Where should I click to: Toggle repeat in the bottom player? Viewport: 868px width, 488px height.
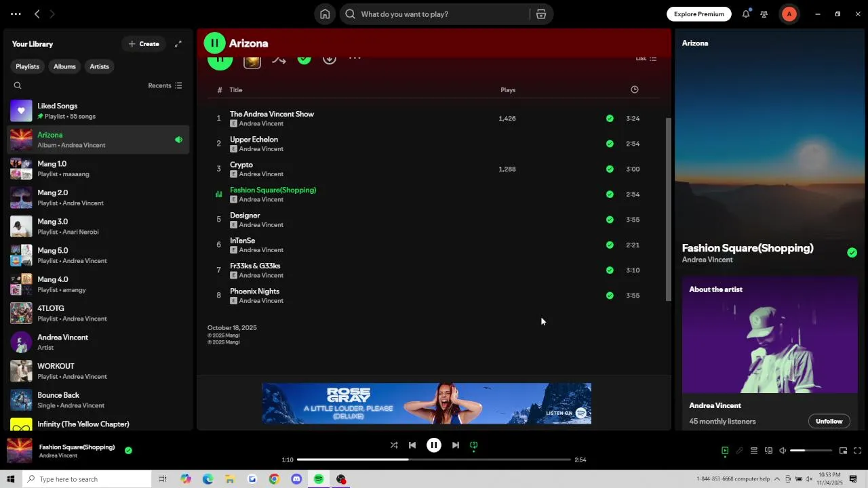click(474, 445)
